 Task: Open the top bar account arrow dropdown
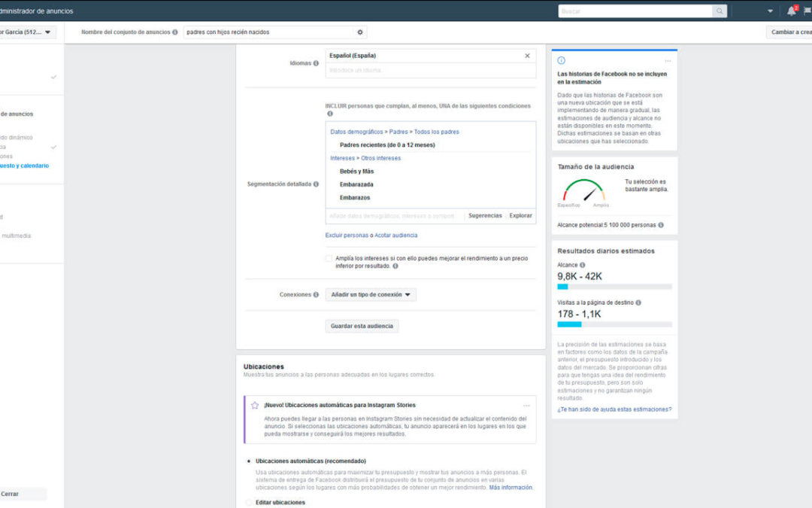770,11
